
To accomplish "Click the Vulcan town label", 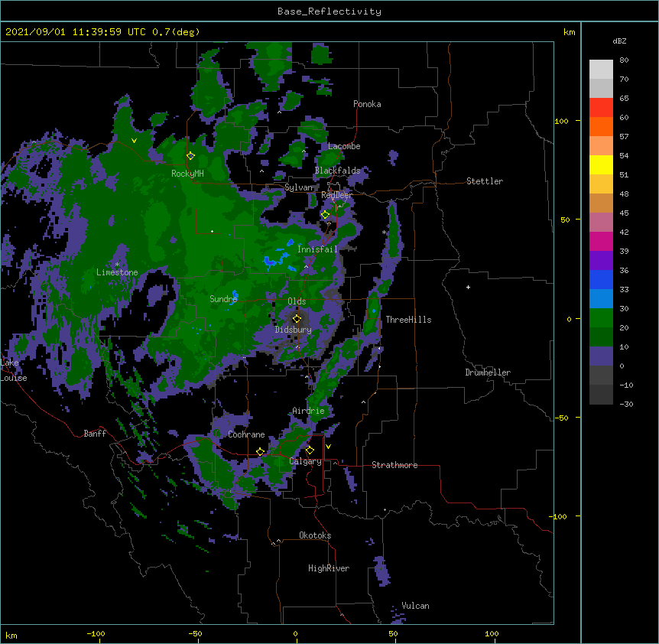I will coord(415,606).
